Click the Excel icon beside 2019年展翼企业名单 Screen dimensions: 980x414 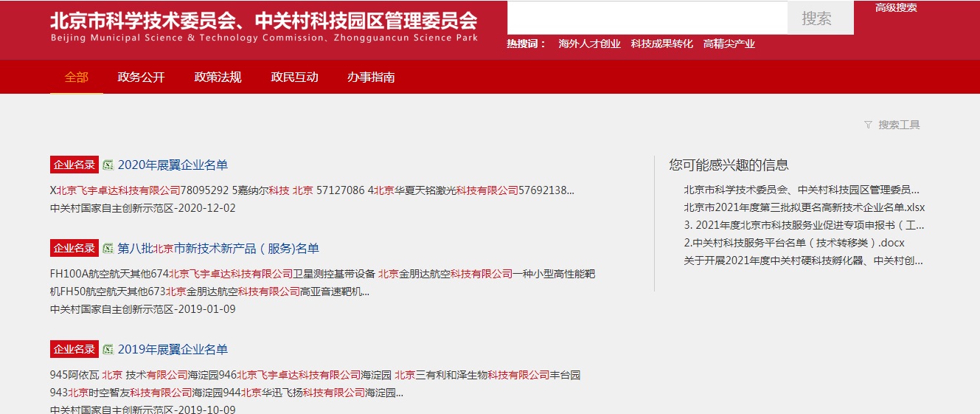[x=108, y=349]
